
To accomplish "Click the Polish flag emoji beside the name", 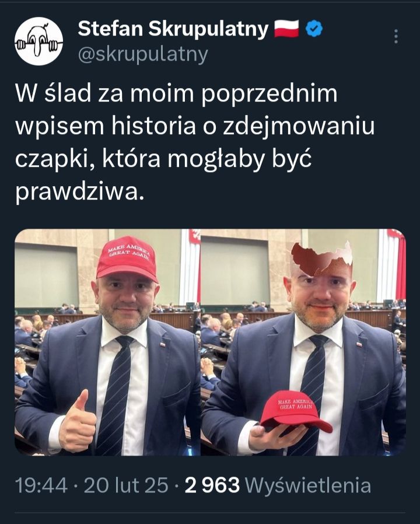I will click(286, 29).
